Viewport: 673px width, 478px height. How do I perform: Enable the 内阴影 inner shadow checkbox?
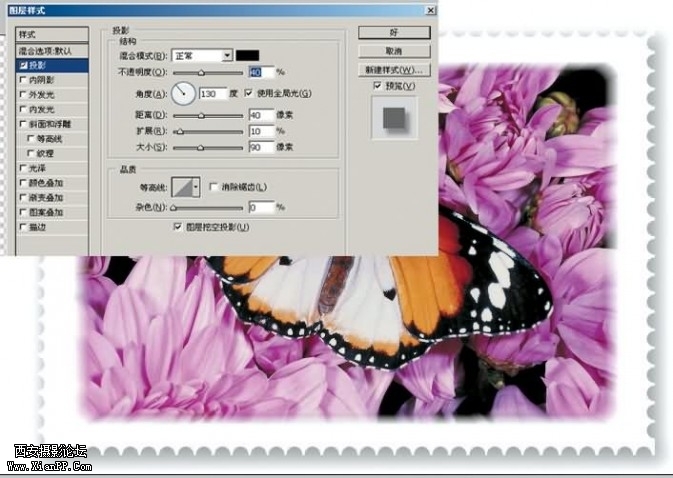(x=23, y=80)
